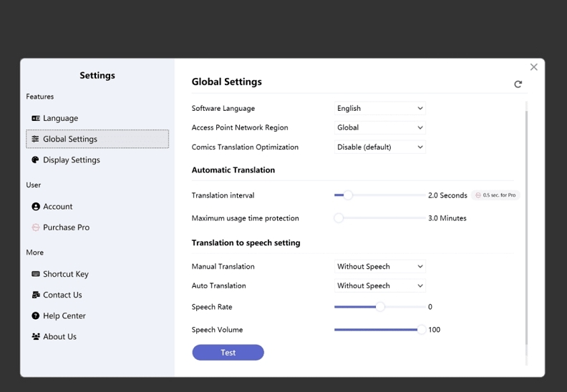The width and height of the screenshot is (567, 392).
Task: Click the Global Settings sliders icon
Action: [x=36, y=139]
